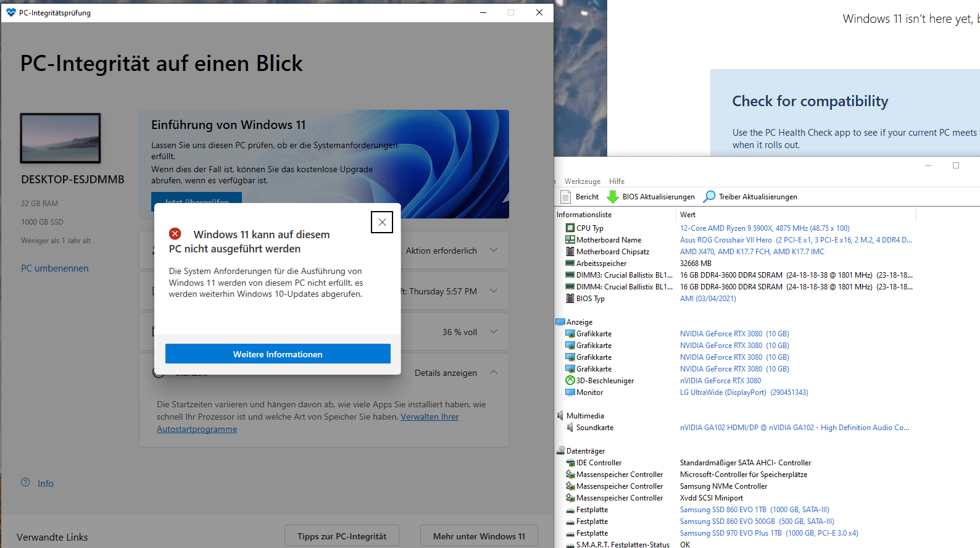This screenshot has height=548, width=980.
Task: Click the Bericht toolbar label
Action: pos(587,197)
